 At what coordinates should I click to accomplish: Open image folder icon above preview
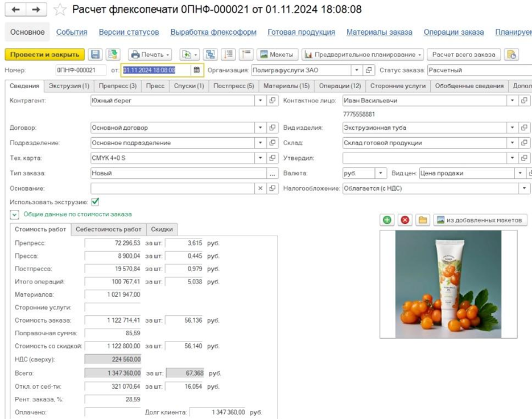point(422,220)
